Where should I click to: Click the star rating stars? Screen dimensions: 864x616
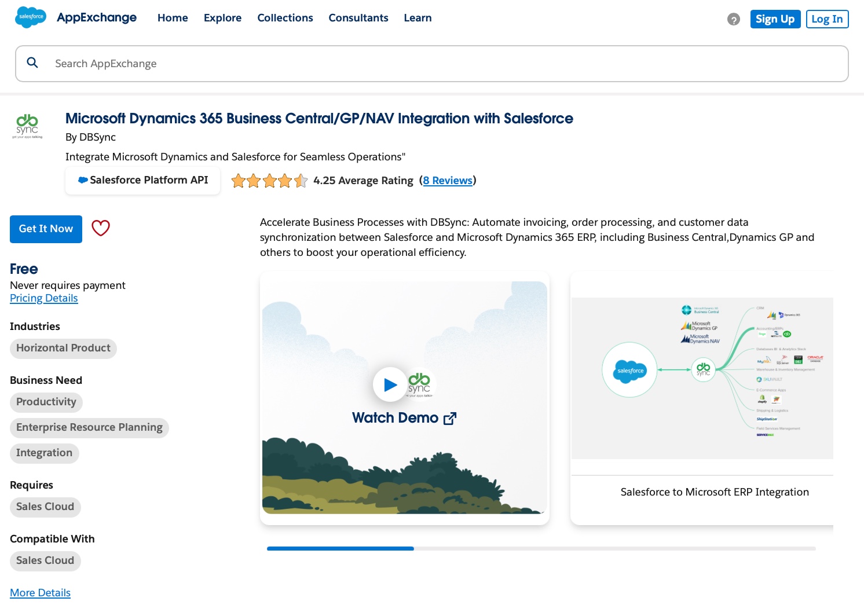[x=269, y=181]
